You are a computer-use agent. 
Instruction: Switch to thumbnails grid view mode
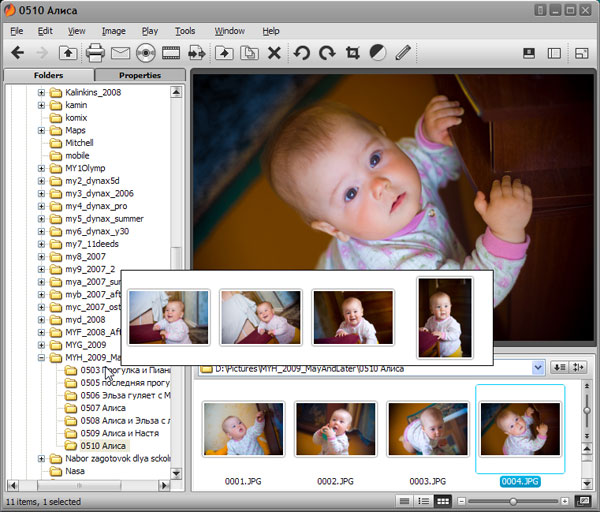tap(444, 500)
